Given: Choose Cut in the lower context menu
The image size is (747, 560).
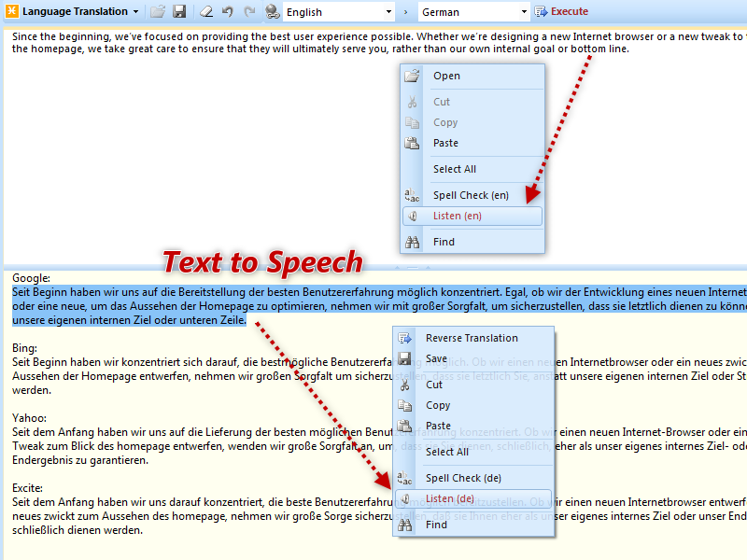Looking at the screenshot, I should click(x=473, y=385).
